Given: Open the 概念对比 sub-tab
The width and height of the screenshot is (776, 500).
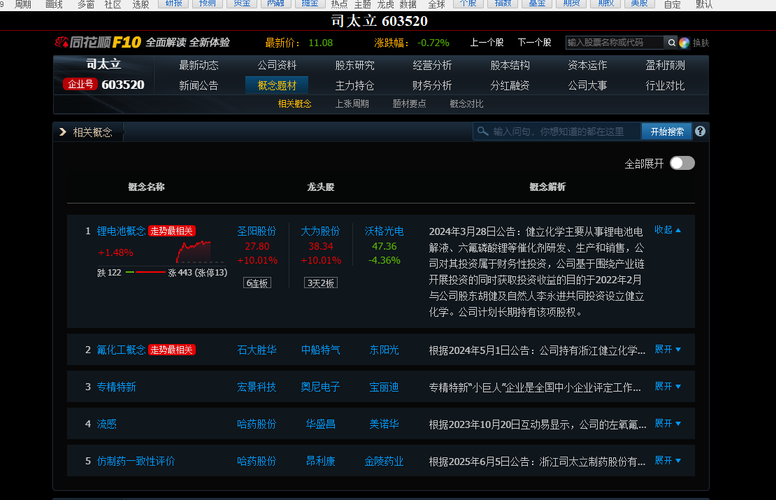Looking at the screenshot, I should [467, 104].
